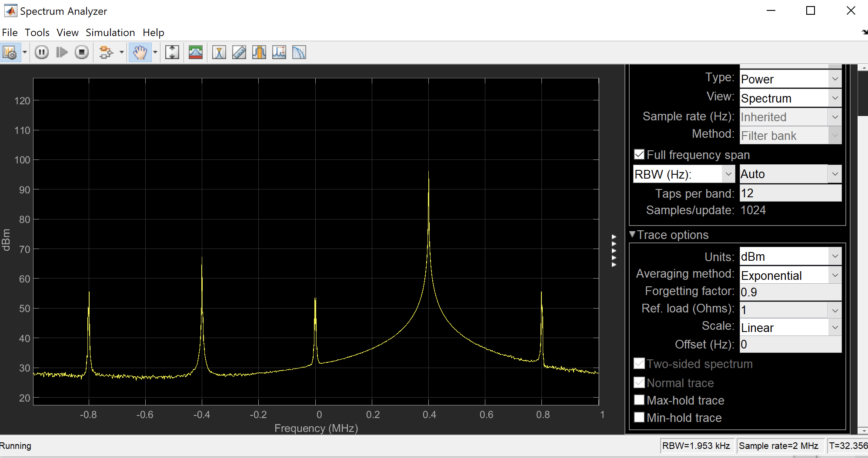Enable the Min-hold trace checkbox
The width and height of the screenshot is (868, 458).
tap(639, 417)
